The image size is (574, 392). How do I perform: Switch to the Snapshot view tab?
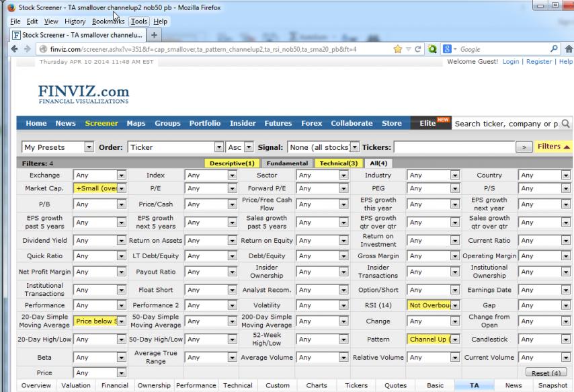coord(552,385)
